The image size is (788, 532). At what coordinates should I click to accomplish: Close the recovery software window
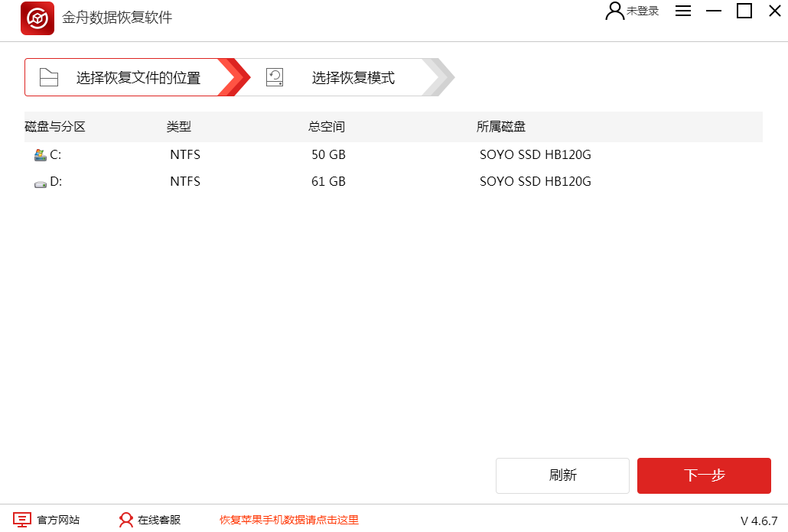(x=774, y=11)
